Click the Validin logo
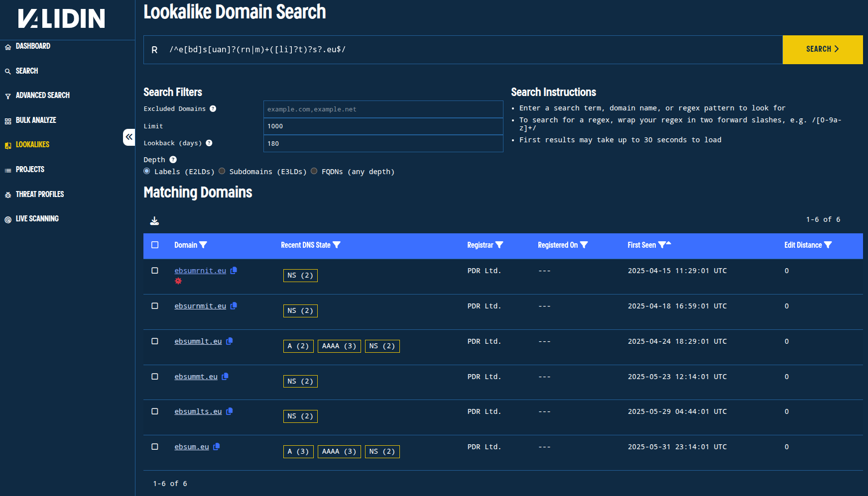The image size is (868, 496). pyautogui.click(x=61, y=18)
